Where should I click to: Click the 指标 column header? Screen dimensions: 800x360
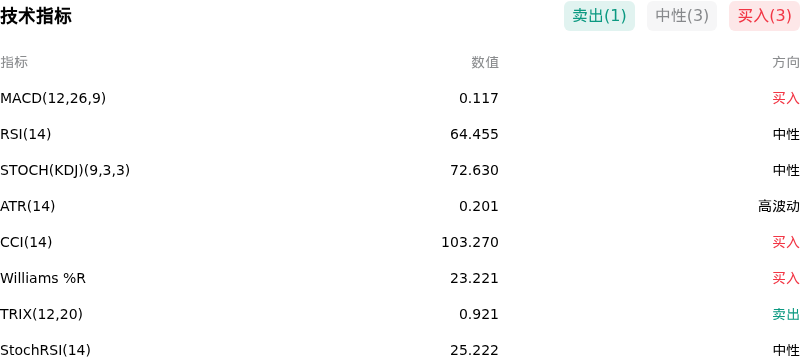[x=14, y=62]
